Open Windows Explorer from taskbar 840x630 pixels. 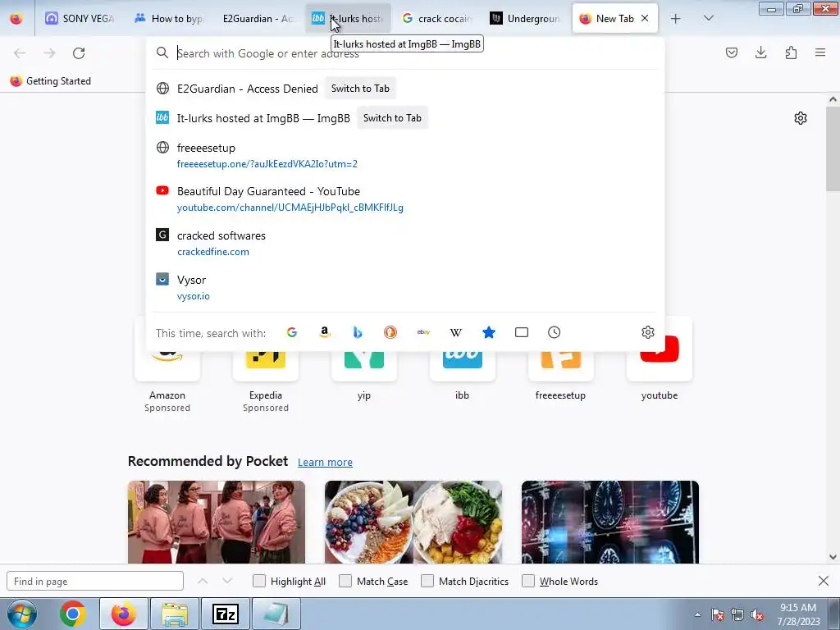click(175, 614)
